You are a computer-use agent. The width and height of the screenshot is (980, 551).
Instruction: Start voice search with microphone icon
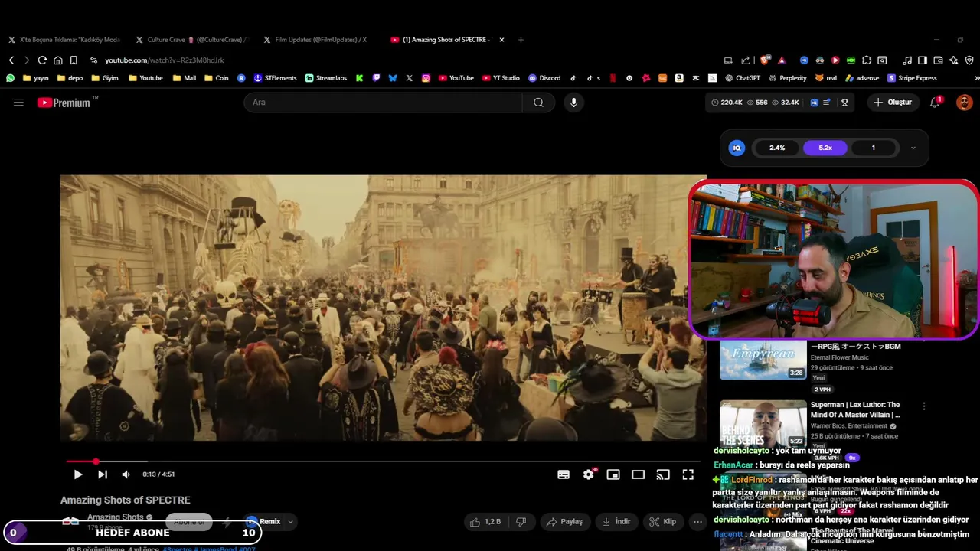point(573,102)
